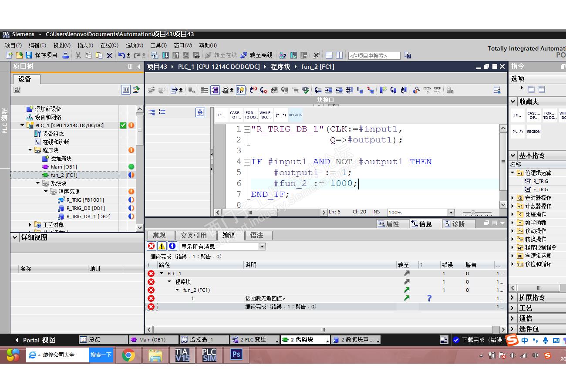566x392 pixels.
Task: Open the editor zoom percentage dropdown
Action: tap(451, 213)
